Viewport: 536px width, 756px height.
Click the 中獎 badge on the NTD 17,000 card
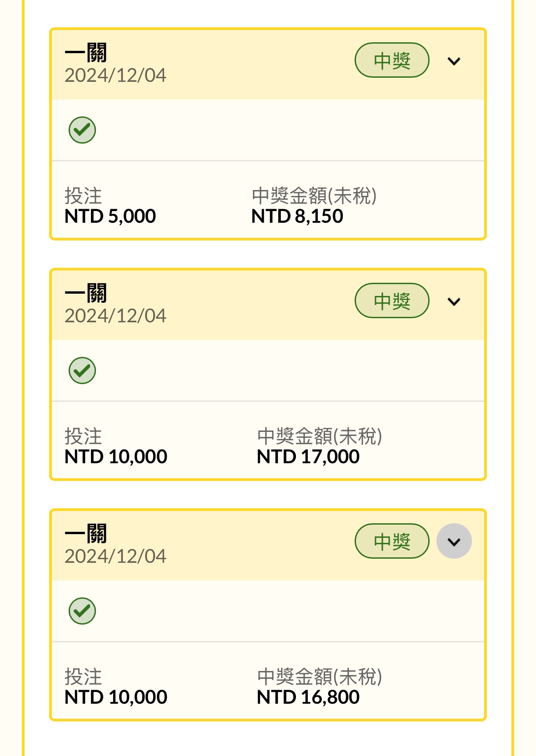392,301
